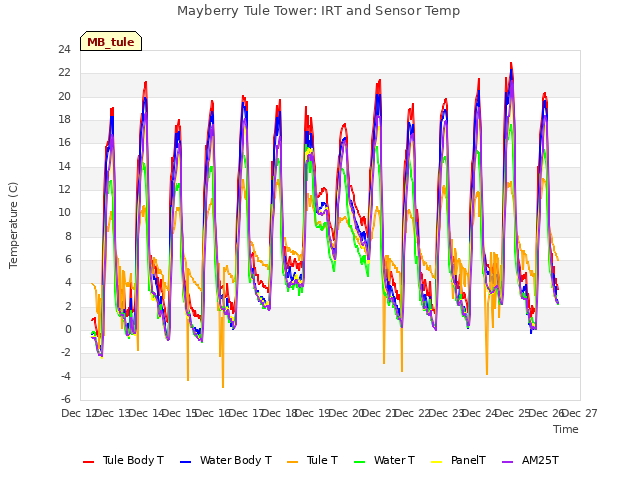Click the y-axis tick label 20
The image size is (640, 480).
coord(64,97)
